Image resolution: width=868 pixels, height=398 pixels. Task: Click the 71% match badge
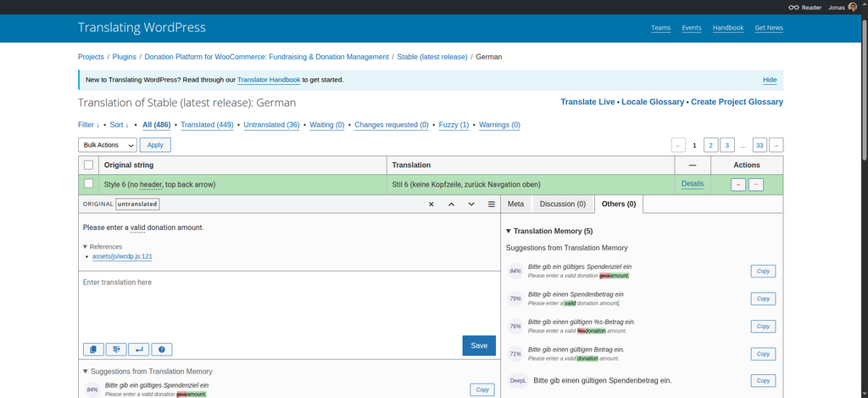tap(515, 354)
